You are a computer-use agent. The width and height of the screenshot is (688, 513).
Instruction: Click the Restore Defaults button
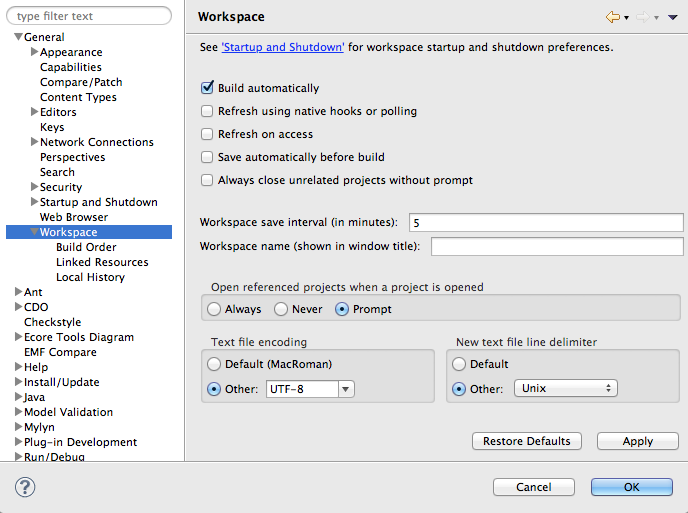526,441
